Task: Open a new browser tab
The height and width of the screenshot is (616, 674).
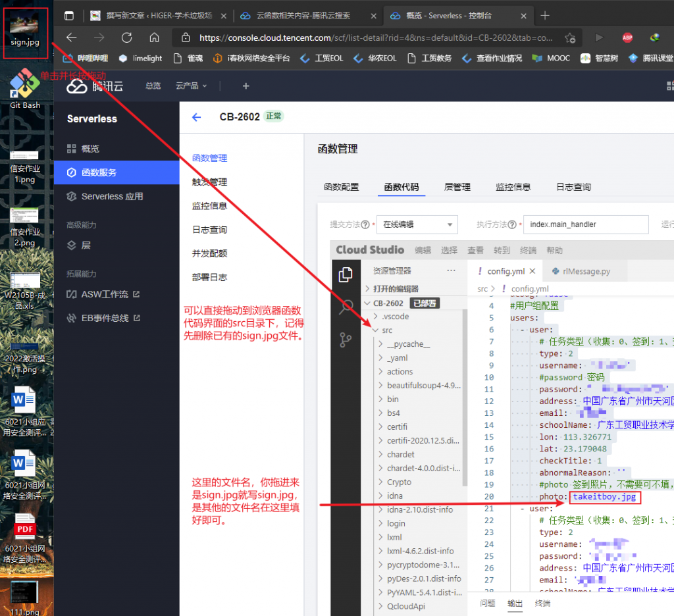Action: coord(544,16)
